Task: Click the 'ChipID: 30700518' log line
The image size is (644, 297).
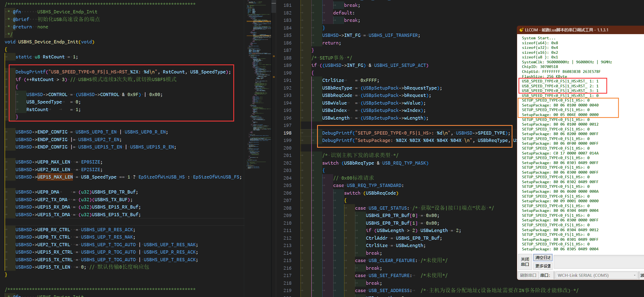Action: [540, 67]
